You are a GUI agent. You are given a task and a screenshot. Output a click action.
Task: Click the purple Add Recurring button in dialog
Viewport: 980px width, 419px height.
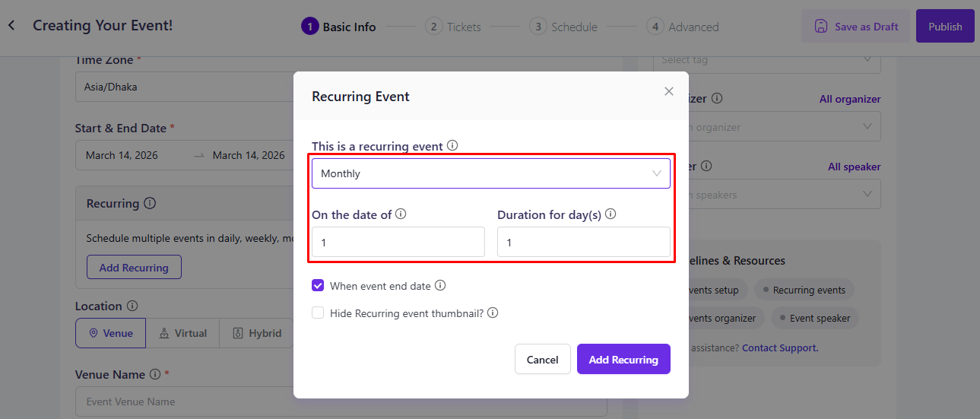pyautogui.click(x=623, y=360)
